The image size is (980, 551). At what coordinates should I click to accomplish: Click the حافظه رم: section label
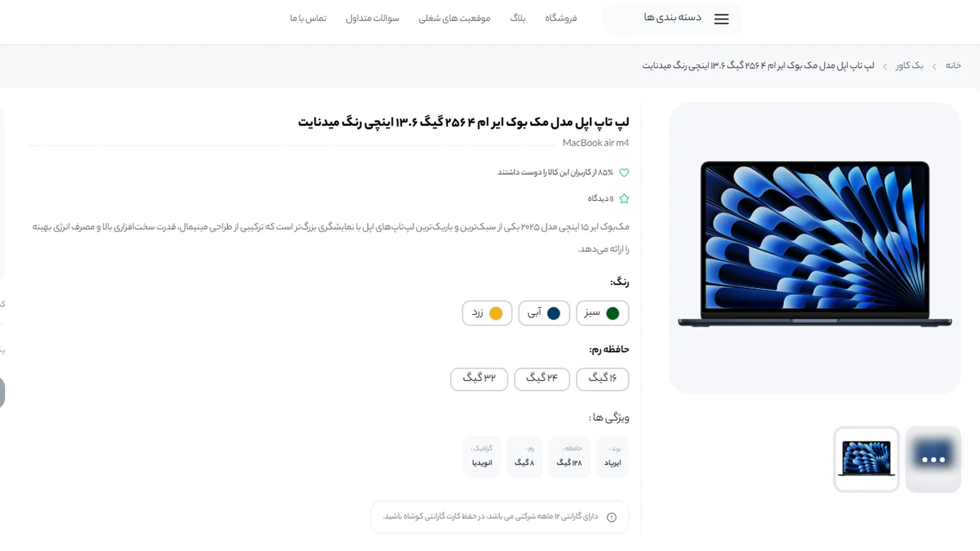point(609,349)
